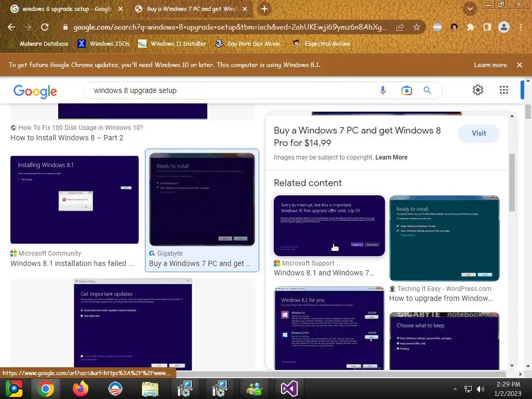
Task: Click the taskbar volume speaker icon
Action: pyautogui.click(x=480, y=389)
